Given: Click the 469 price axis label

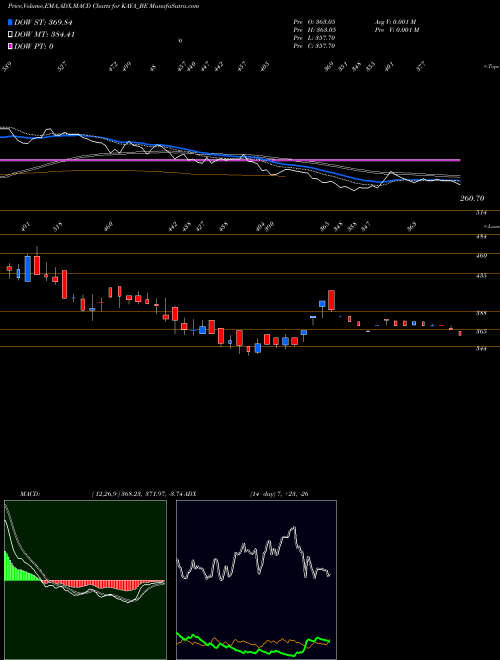Looking at the screenshot, I should [481, 255].
